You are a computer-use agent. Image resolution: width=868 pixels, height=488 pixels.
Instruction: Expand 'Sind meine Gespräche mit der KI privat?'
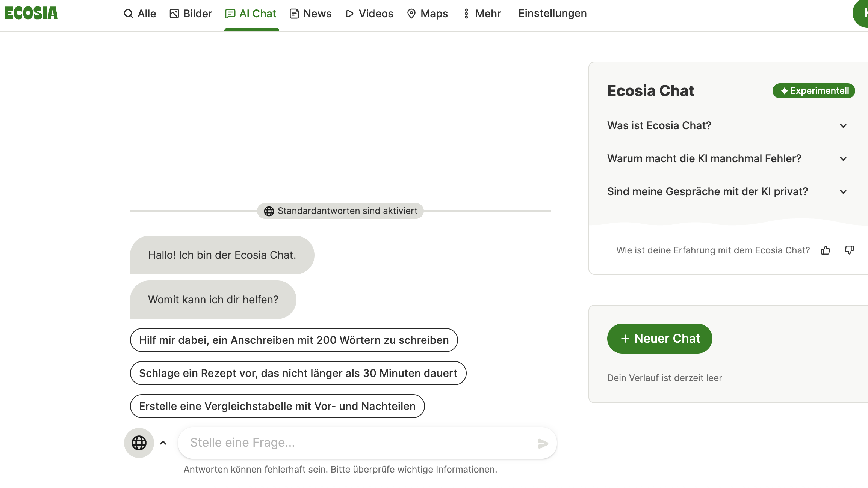pos(727,191)
